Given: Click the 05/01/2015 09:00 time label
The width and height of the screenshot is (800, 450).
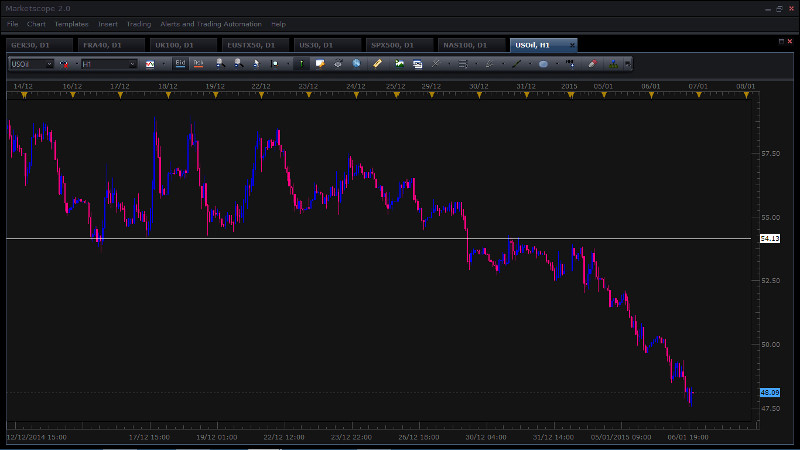Looking at the screenshot, I should point(621,437).
